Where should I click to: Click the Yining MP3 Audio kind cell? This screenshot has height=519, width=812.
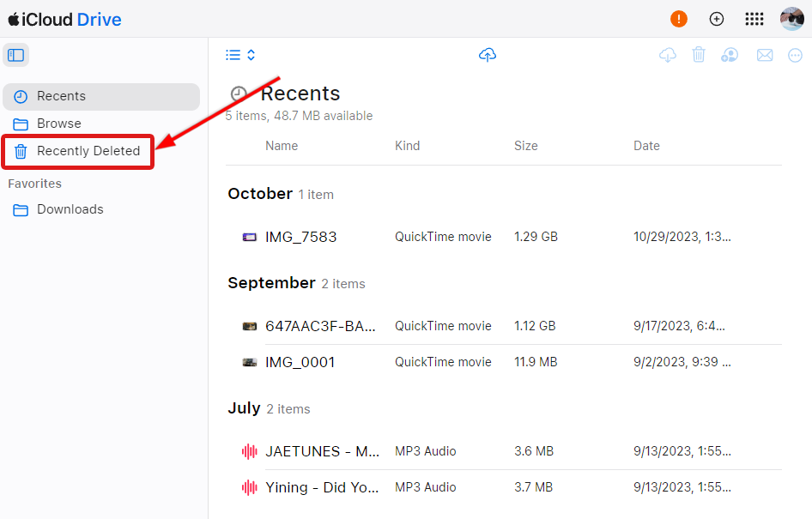(426, 487)
